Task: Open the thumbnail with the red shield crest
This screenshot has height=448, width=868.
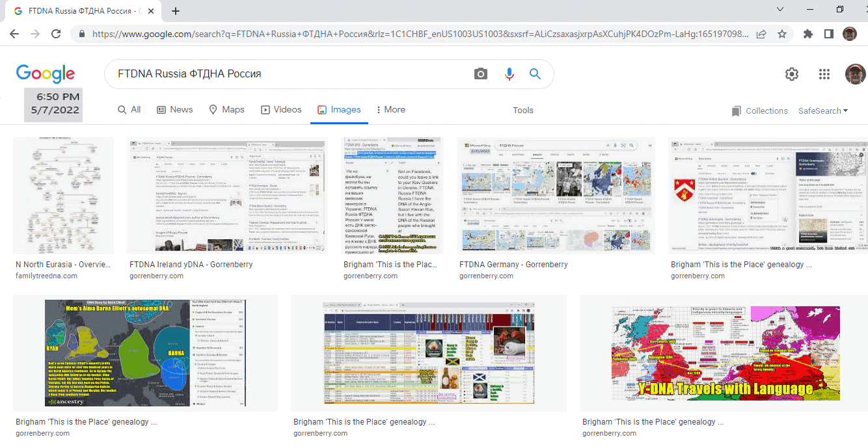Action: pyautogui.click(x=768, y=196)
